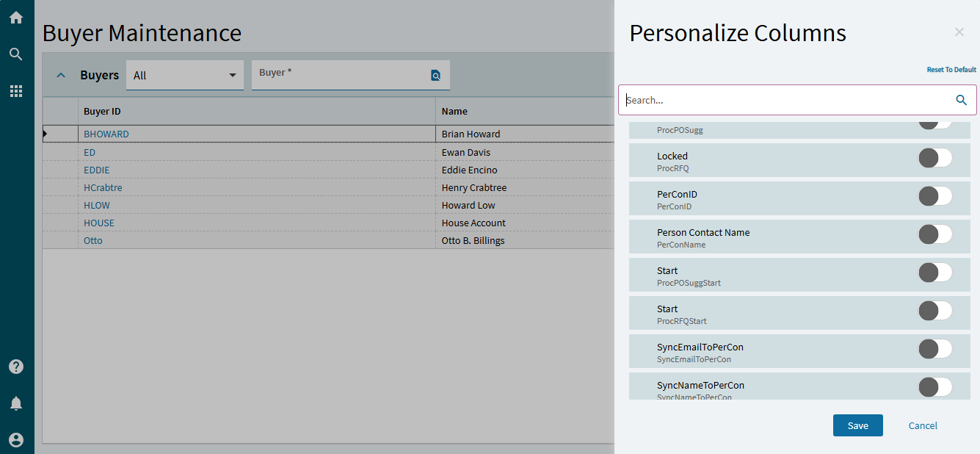Click the column Search input field
This screenshot has width=980, height=454.
coord(785,100)
